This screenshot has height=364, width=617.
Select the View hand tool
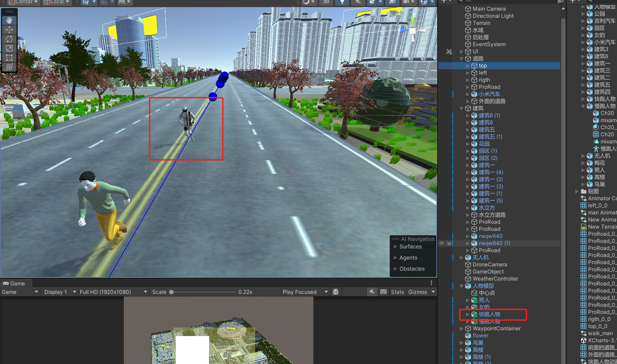point(9,20)
